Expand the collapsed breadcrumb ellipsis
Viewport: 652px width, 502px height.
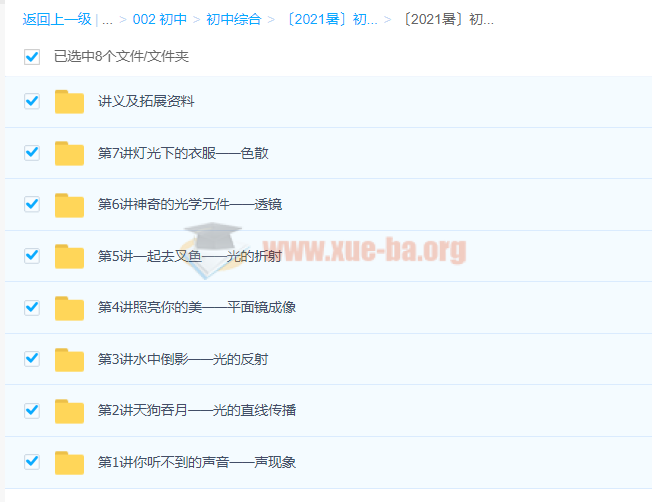point(106,20)
